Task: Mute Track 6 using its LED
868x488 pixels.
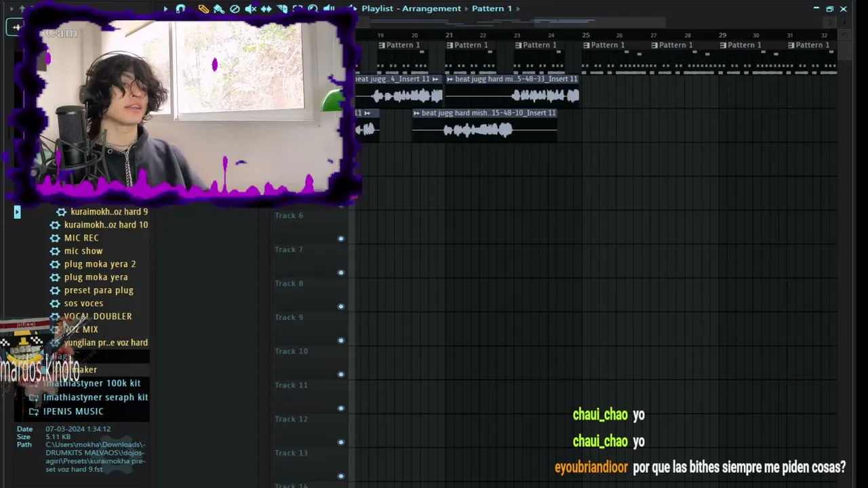Action: click(341, 239)
